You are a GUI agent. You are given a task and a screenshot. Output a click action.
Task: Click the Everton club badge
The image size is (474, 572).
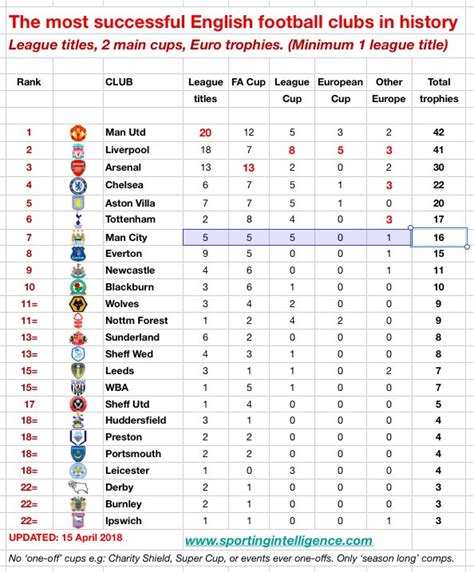[78, 254]
